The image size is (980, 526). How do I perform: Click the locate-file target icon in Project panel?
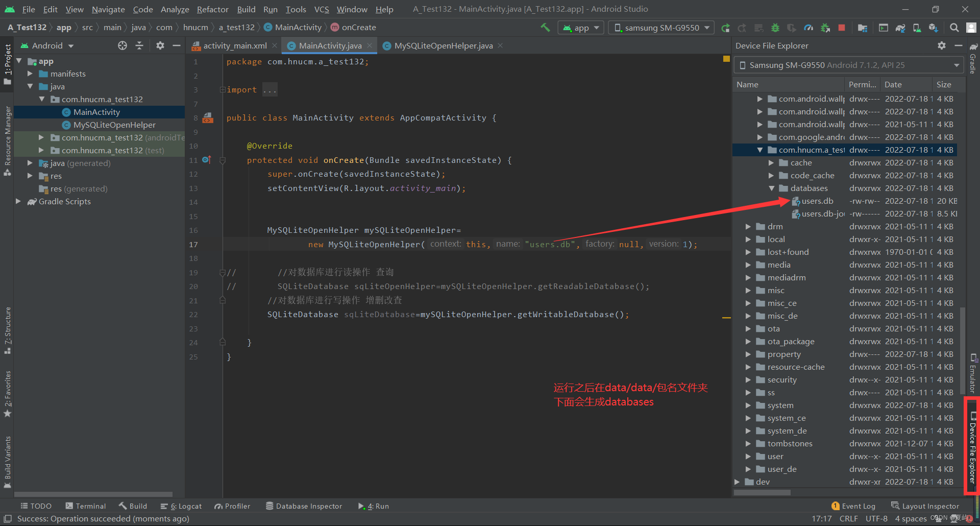(x=122, y=45)
